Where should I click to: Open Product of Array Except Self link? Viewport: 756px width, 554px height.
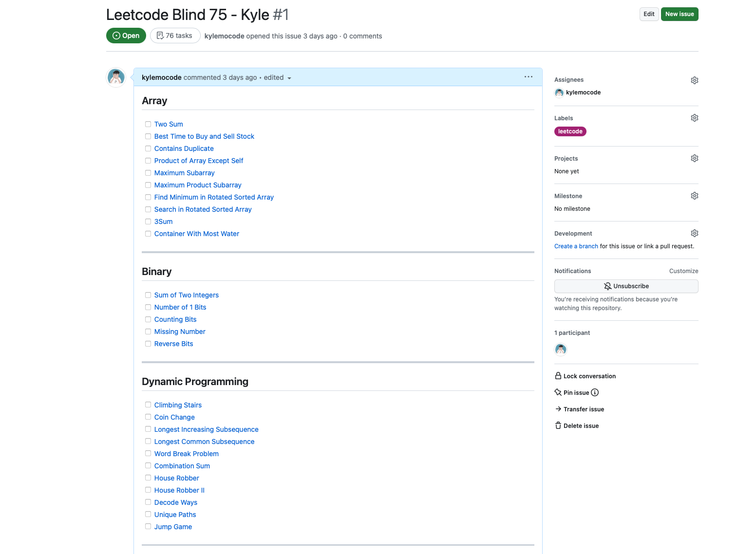[x=199, y=161]
